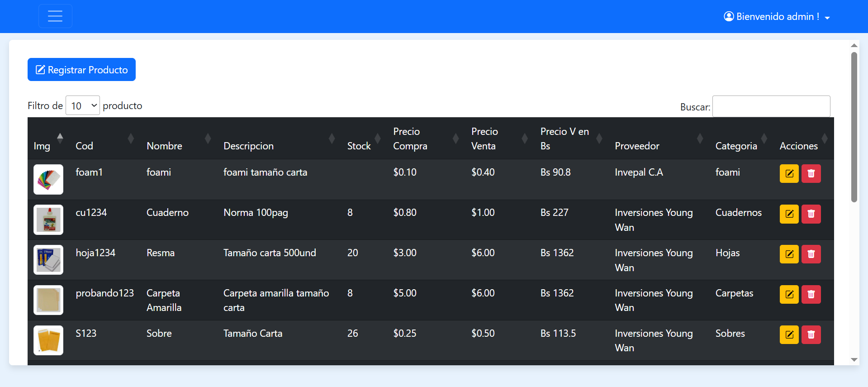
Task: Sort table by Precio Venta column
Action: tap(484, 139)
